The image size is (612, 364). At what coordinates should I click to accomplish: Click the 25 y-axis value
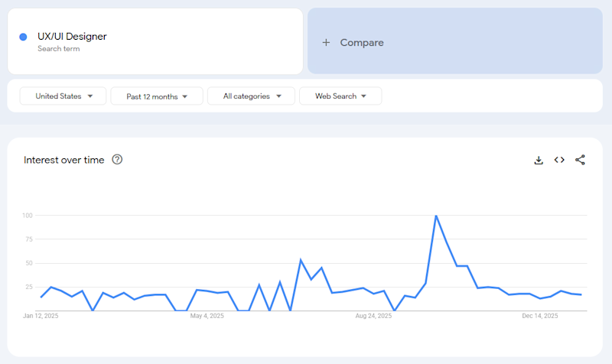29,287
